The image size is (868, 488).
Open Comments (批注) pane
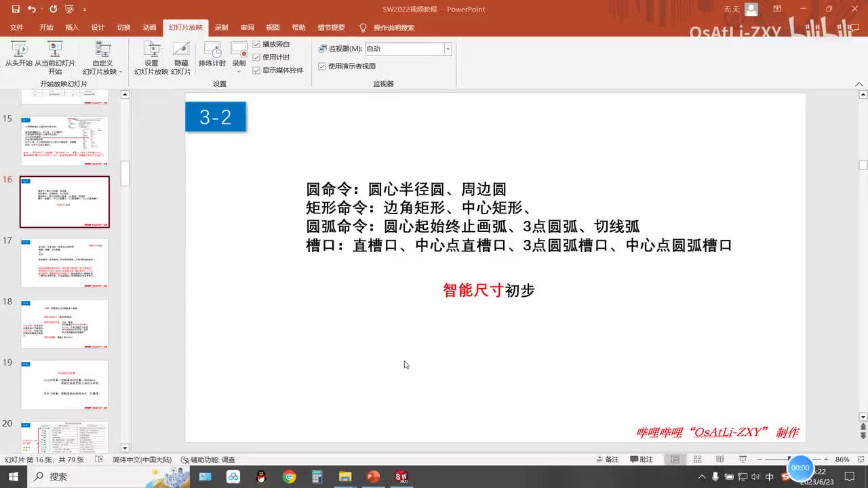point(642,460)
